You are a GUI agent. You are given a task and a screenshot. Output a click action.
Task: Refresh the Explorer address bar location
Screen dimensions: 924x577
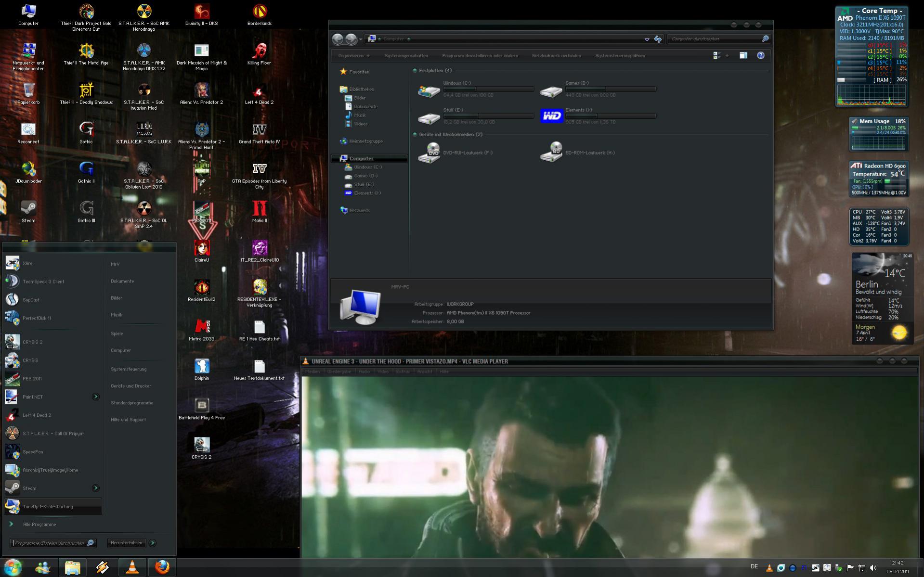(658, 39)
